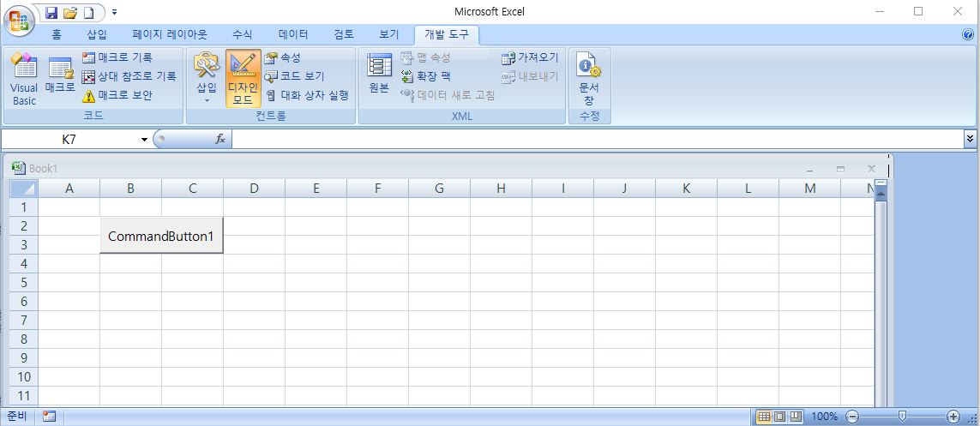The width and height of the screenshot is (980, 426).
Task: Select cell E5 in the worksheet
Action: (316, 283)
